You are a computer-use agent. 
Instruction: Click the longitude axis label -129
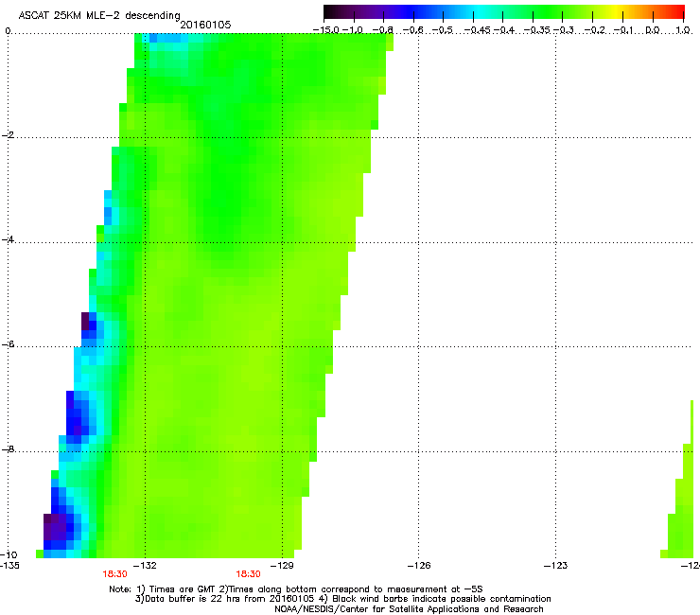[x=282, y=566]
